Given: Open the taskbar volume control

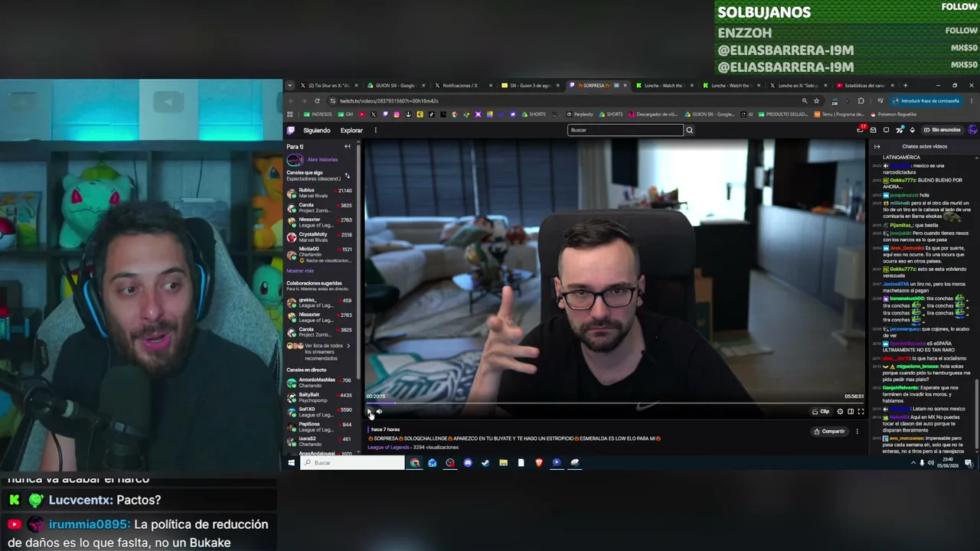Looking at the screenshot, I should (x=931, y=463).
